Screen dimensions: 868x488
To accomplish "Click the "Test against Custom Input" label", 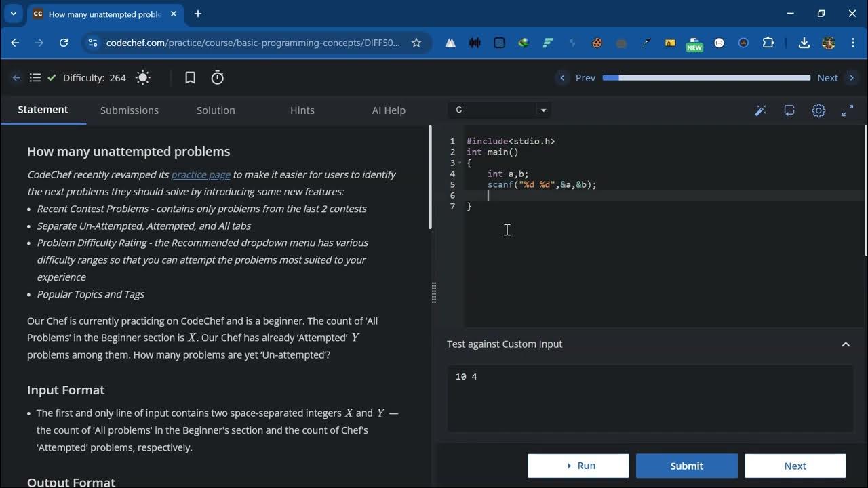I will tap(505, 344).
